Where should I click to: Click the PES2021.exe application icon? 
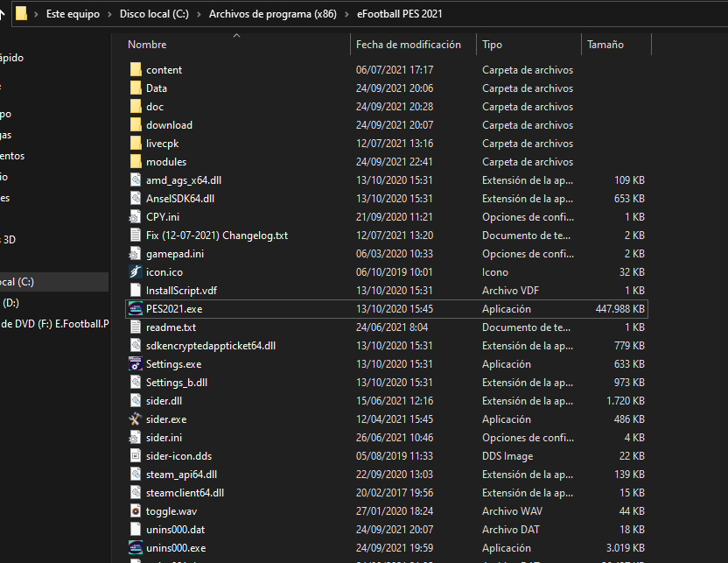[x=135, y=309]
